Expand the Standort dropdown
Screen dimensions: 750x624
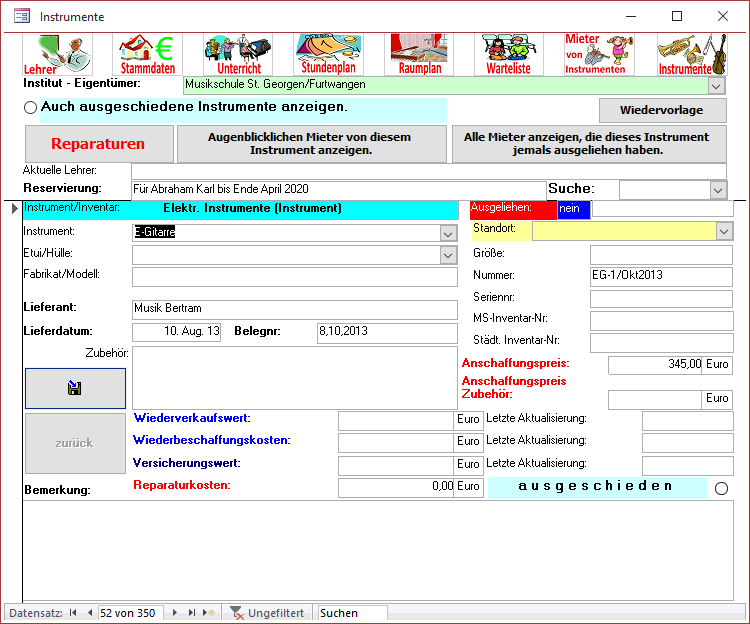[724, 231]
